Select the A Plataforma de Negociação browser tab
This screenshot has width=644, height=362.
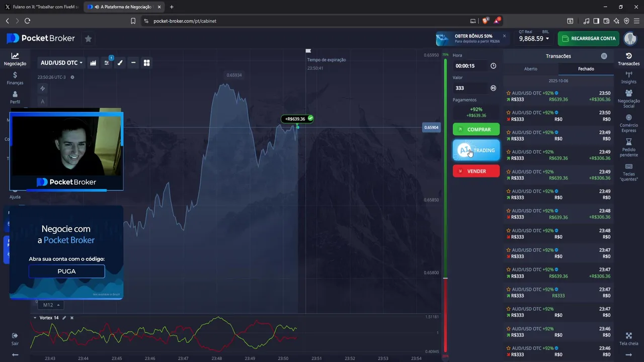coord(124,7)
